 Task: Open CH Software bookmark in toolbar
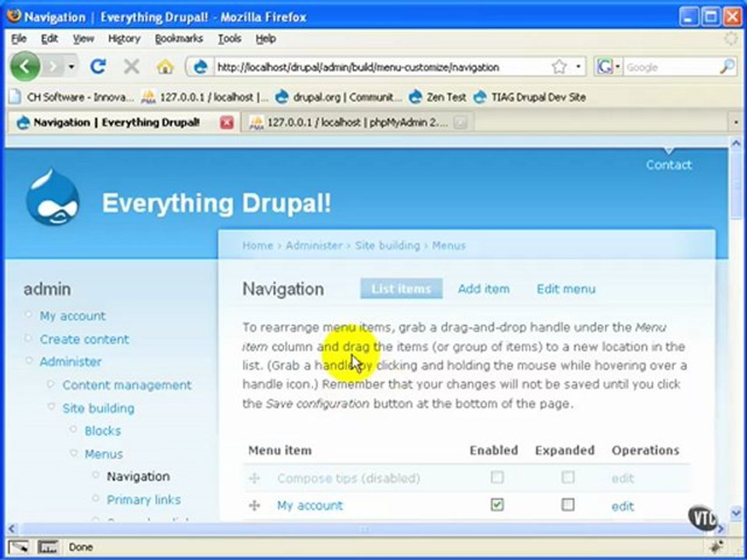tap(72, 97)
